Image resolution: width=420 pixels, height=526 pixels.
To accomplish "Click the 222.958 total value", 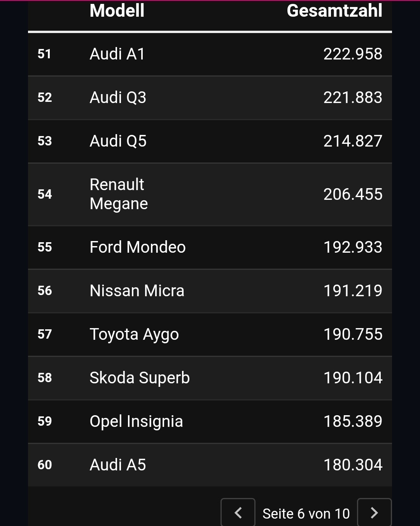I will pyautogui.click(x=353, y=54).
